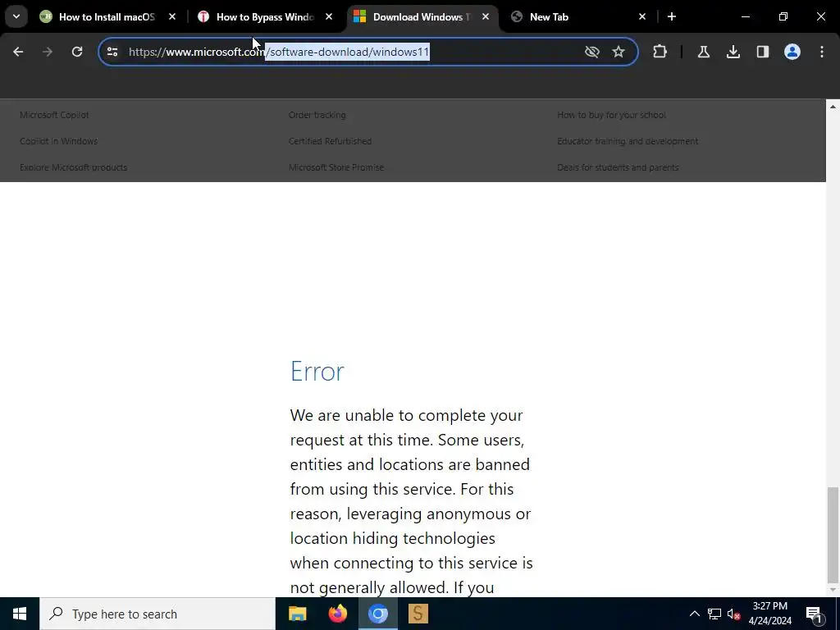
Task: Open site information icon in address bar
Action: (x=112, y=52)
